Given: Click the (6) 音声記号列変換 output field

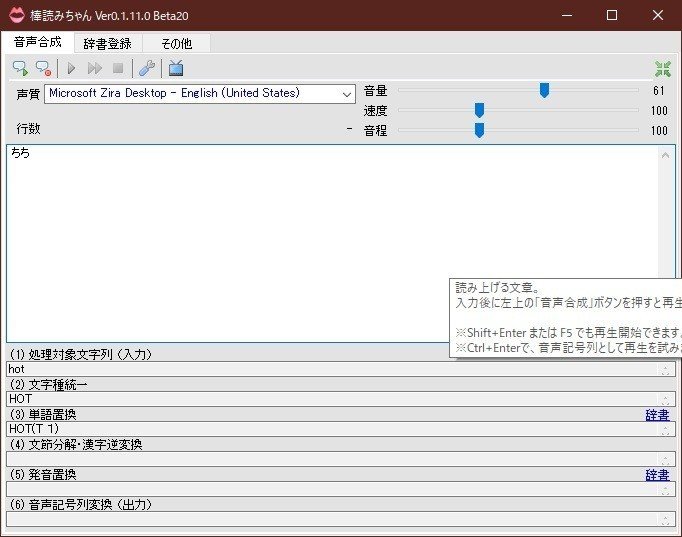Looking at the screenshot, I should tap(341, 519).
